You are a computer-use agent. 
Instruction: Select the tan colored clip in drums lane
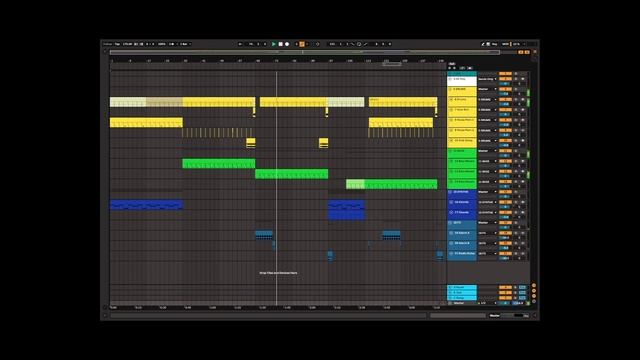pos(164,102)
